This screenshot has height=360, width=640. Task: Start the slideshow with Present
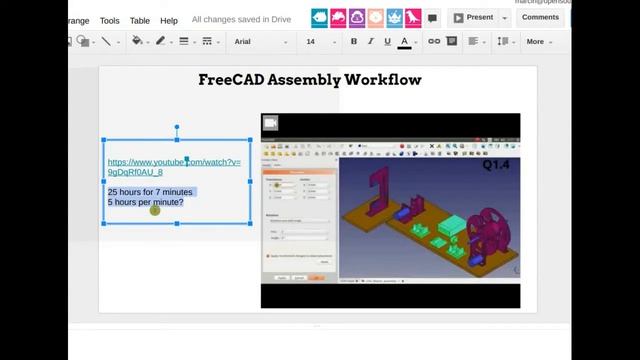pos(473,18)
